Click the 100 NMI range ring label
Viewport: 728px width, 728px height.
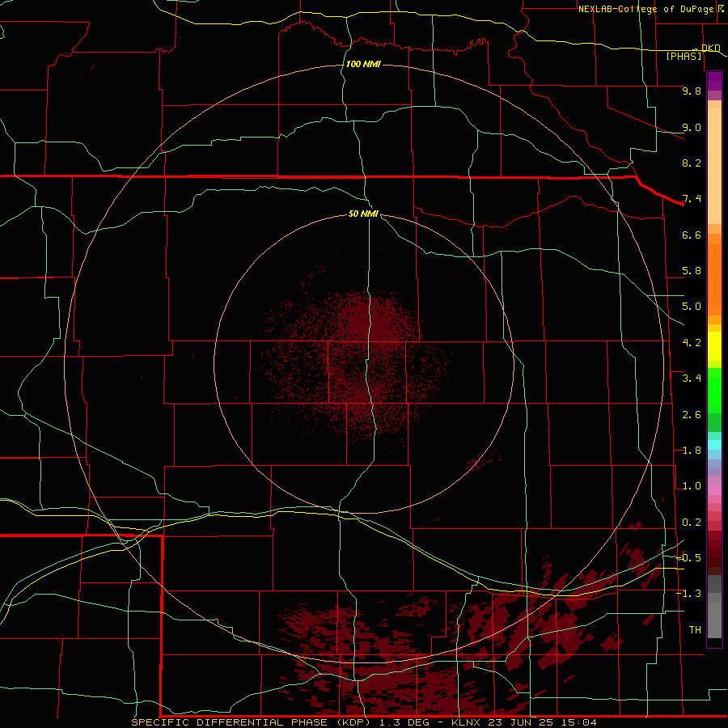tap(363, 64)
